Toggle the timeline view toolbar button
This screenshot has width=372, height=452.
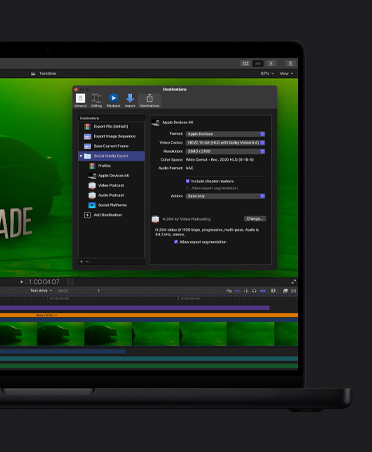coord(258,63)
